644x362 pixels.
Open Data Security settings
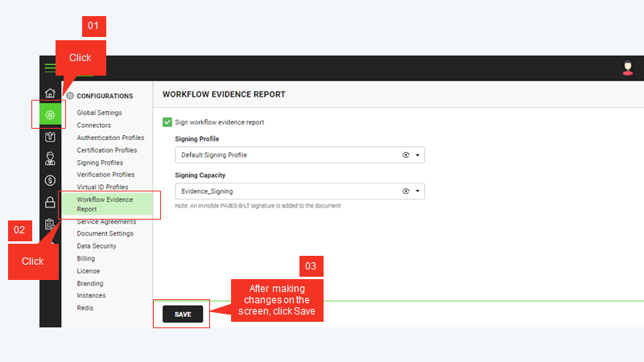pos(97,246)
